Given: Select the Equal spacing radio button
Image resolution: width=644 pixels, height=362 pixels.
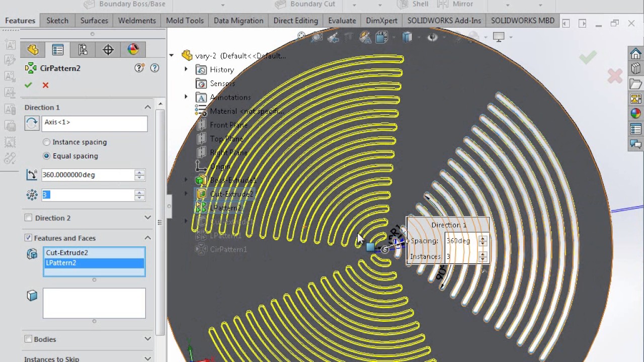Looking at the screenshot, I should click(x=47, y=156).
